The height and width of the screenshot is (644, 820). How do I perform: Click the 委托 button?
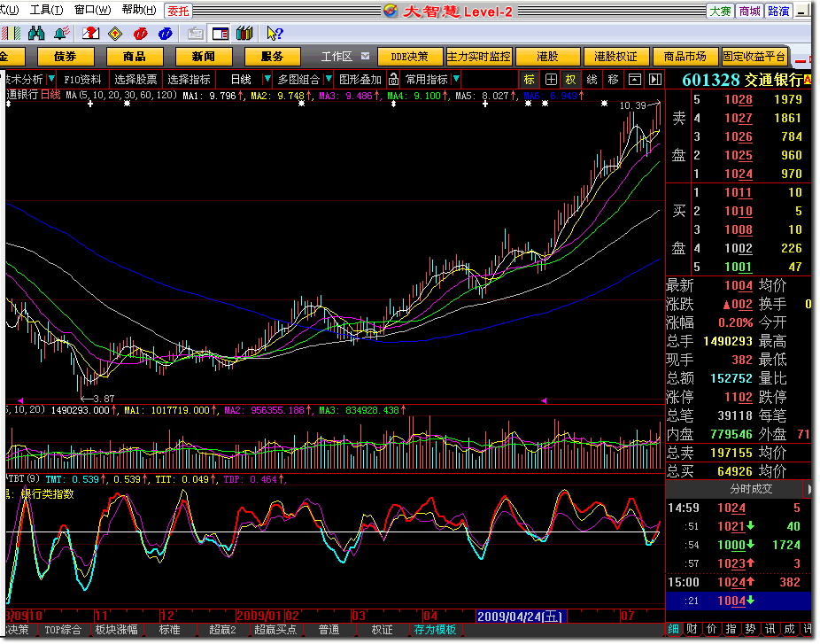click(178, 11)
